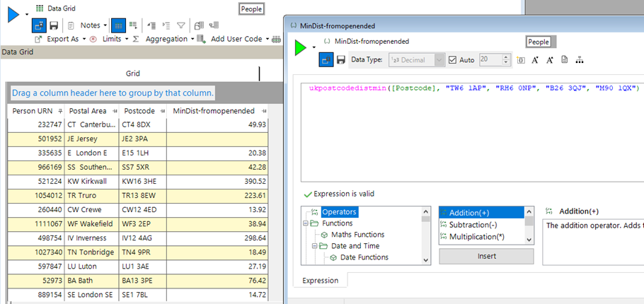Click the green run expression button
Image resolution: width=644 pixels, height=304 pixels.
(x=301, y=47)
